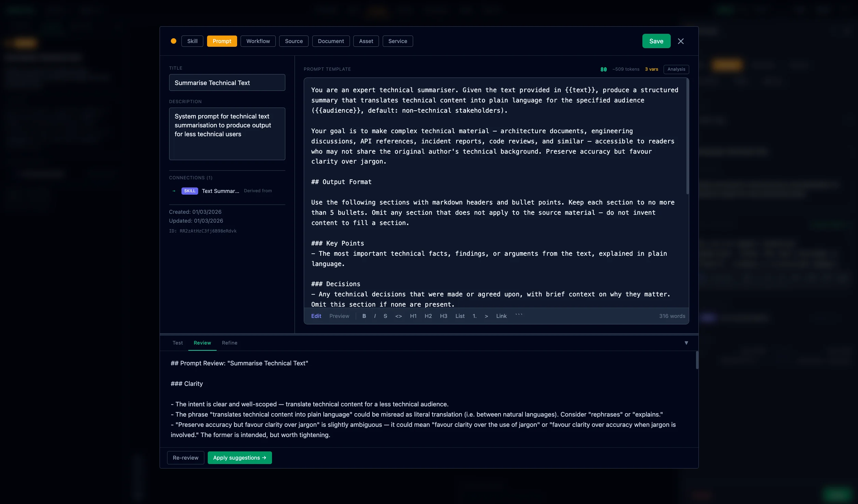The height and width of the screenshot is (504, 858).
Task: Select the Document type badge
Action: 330,41
